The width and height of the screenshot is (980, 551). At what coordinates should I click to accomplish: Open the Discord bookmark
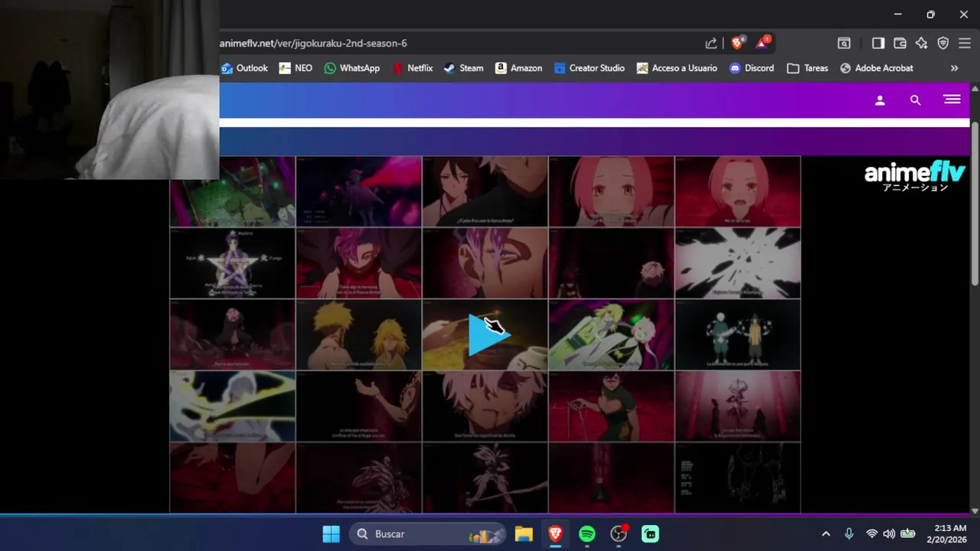click(x=751, y=68)
